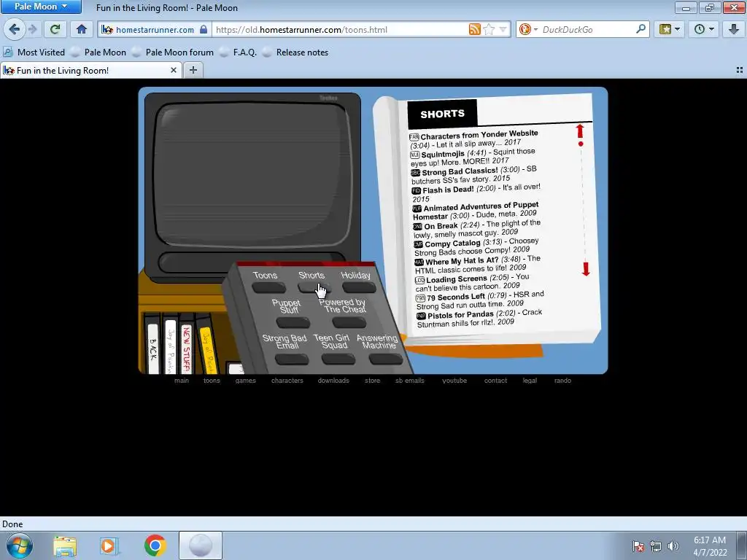Click the forward navigation arrow
Screen dimensions: 747x560
pyautogui.click(x=33, y=29)
